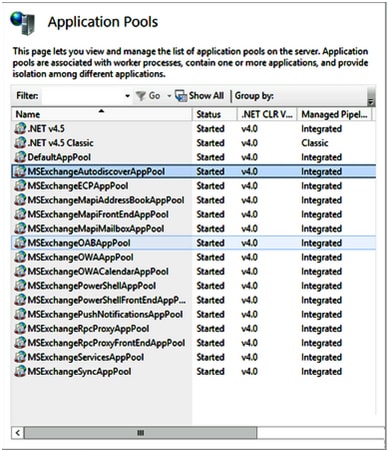Click the Go button label
The height and width of the screenshot is (450, 390).
pyautogui.click(x=154, y=96)
